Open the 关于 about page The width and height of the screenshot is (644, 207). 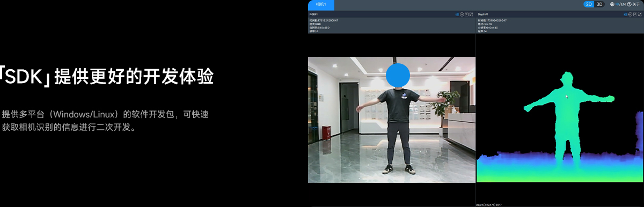point(636,4)
